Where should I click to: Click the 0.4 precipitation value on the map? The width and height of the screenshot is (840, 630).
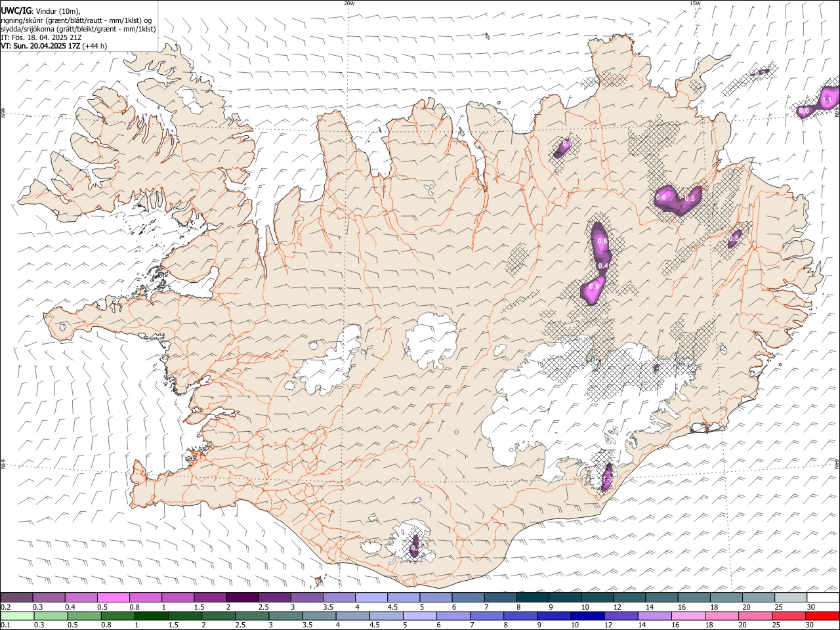603,266
